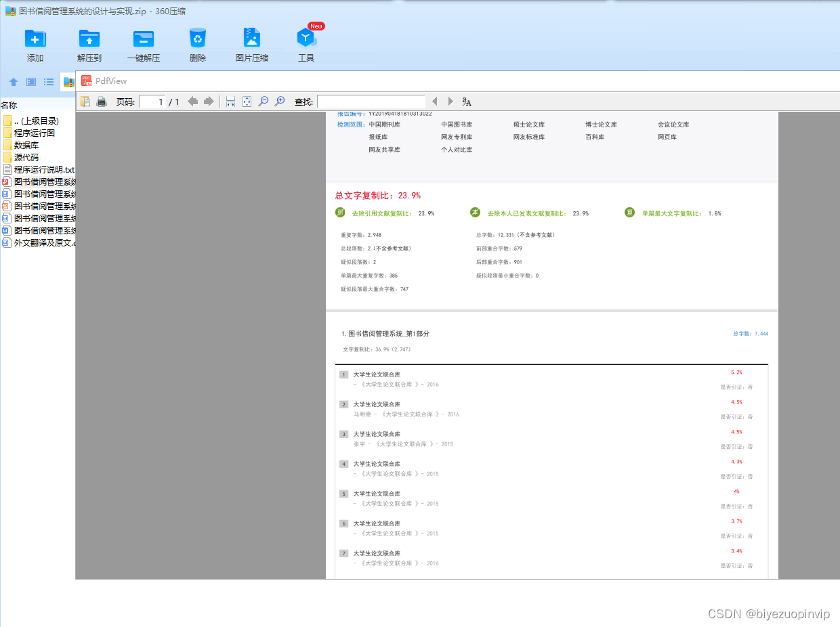Switch to the list view icon in 360压缩
Image resolution: width=840 pixels, height=627 pixels.
pos(49,82)
